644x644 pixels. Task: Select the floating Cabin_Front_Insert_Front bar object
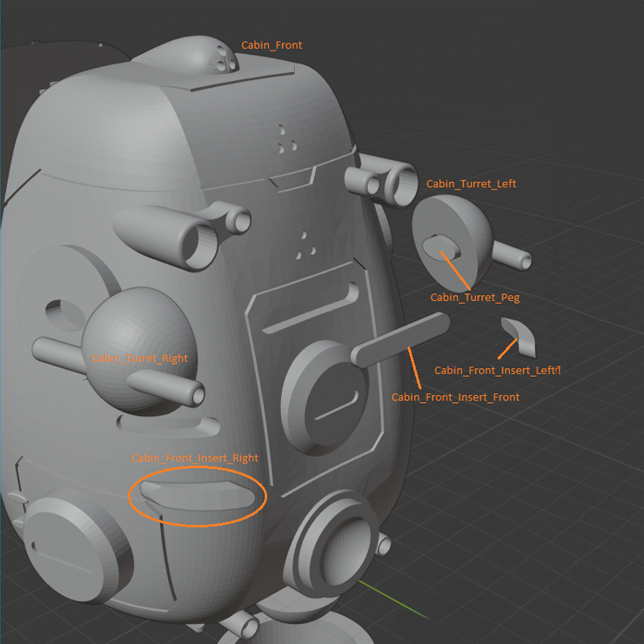click(x=399, y=340)
